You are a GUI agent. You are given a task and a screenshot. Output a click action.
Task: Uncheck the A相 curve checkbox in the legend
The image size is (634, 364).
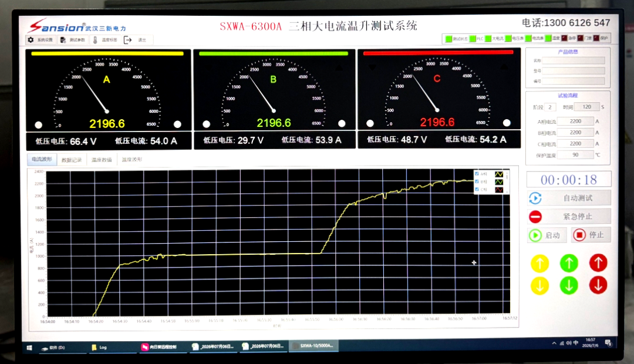[477, 174]
